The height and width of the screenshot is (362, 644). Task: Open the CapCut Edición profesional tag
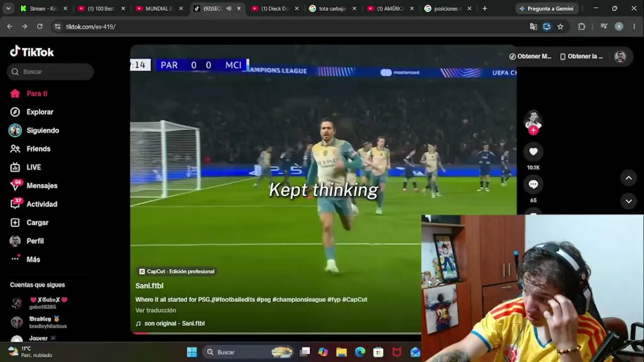tap(177, 271)
